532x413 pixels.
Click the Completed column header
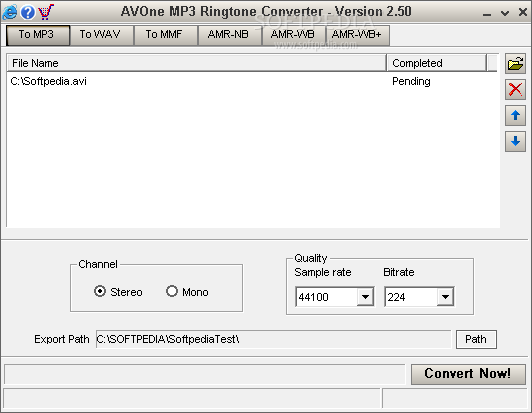(437, 63)
